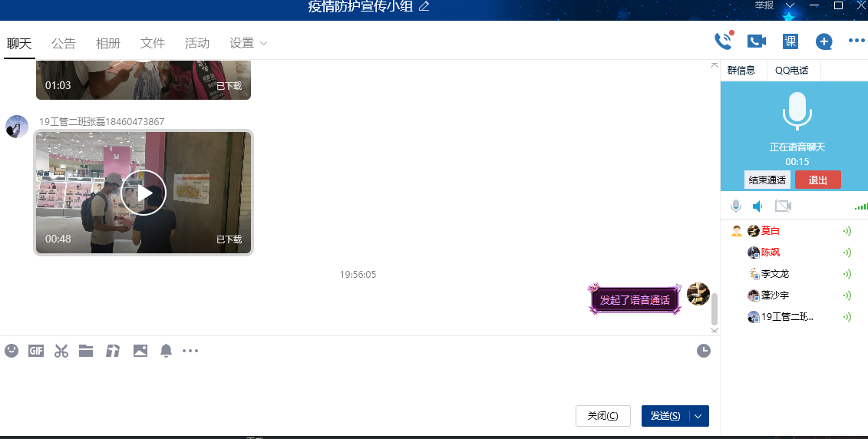Start a group voice call
This screenshot has width=868, height=439.
coord(724,41)
